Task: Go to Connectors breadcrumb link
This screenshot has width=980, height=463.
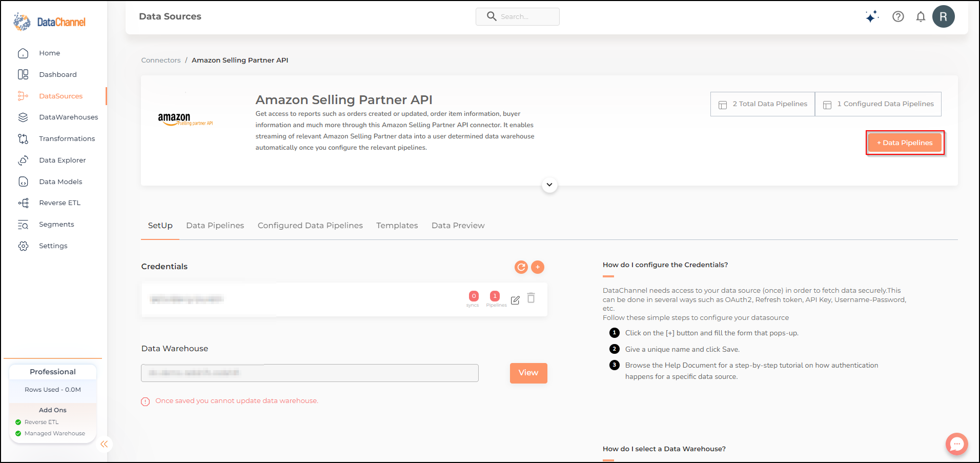Action: point(161,60)
